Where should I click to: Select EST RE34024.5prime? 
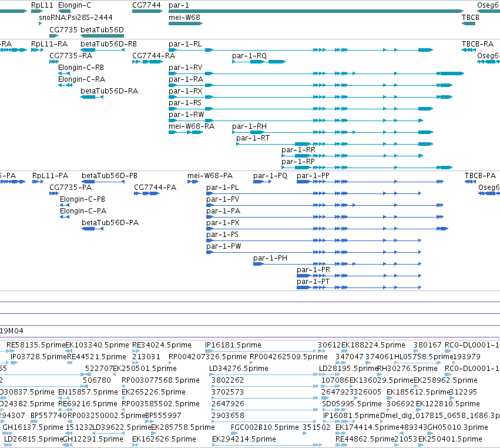(136, 352)
